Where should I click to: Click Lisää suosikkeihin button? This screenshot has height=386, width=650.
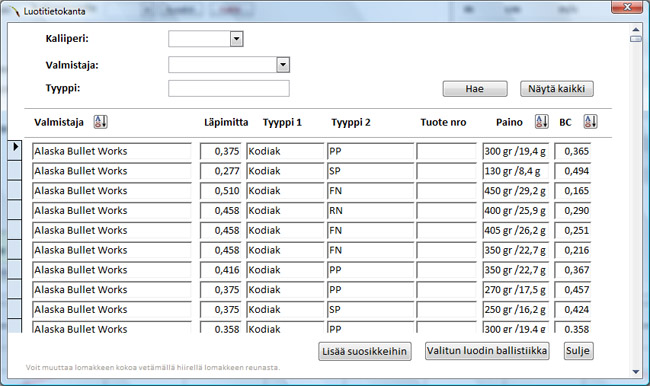coord(365,351)
